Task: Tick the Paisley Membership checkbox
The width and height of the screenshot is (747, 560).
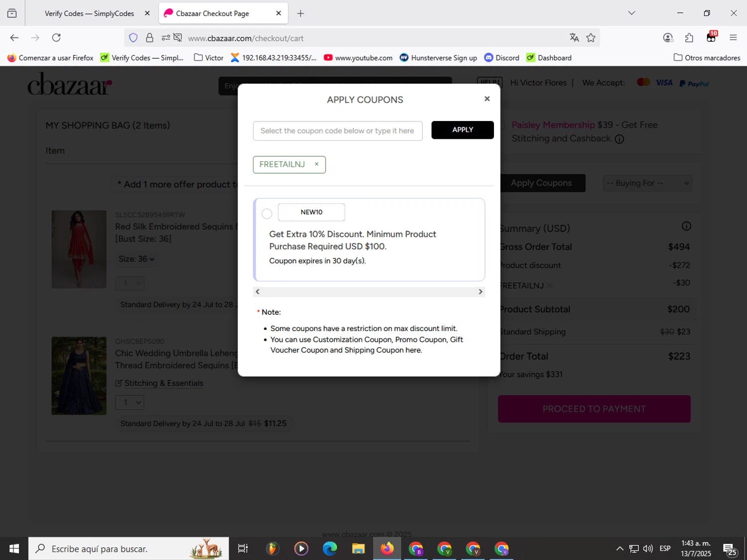Action: click(x=502, y=125)
